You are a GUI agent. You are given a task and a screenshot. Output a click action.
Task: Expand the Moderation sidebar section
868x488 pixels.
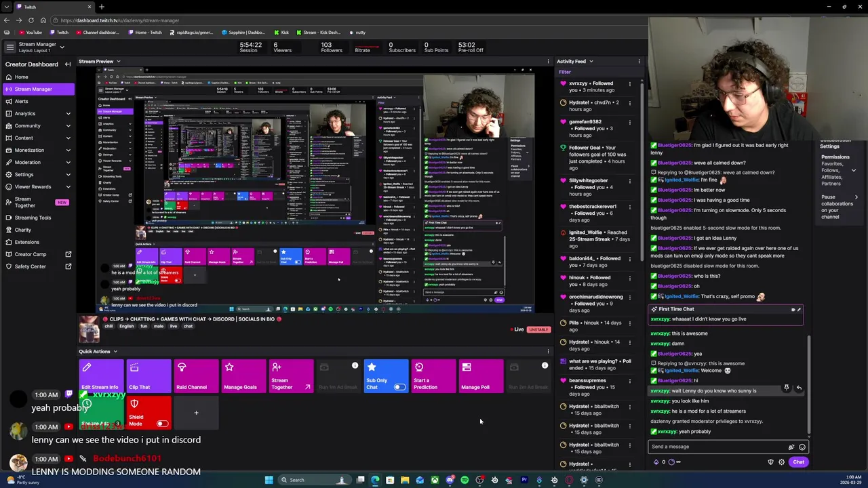click(x=68, y=162)
